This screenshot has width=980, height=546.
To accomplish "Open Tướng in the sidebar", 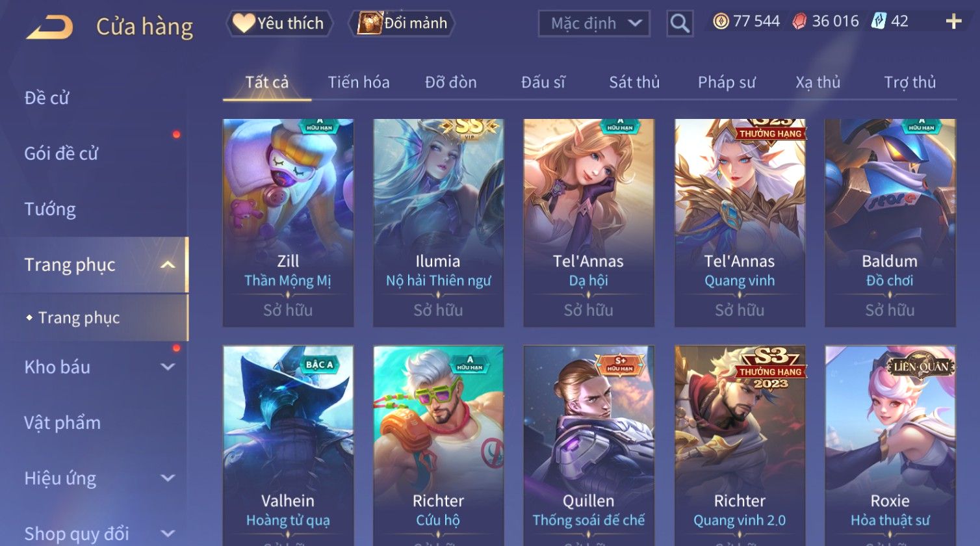I will tap(50, 209).
